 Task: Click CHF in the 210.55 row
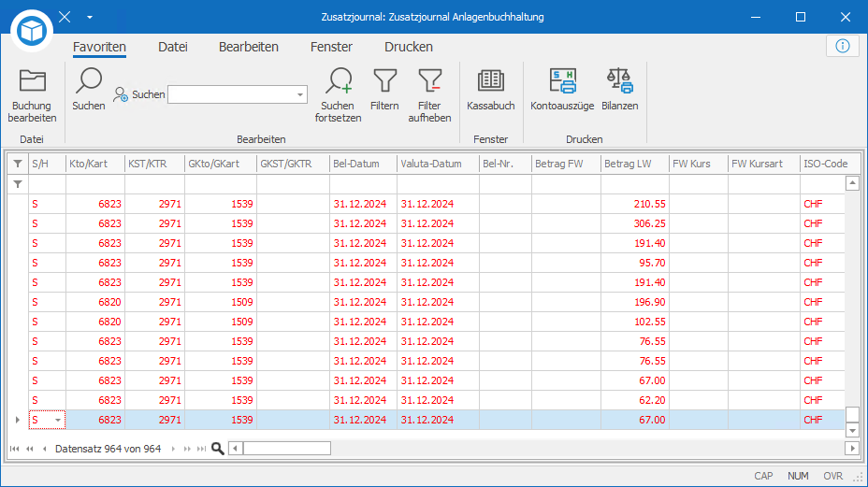pos(822,204)
